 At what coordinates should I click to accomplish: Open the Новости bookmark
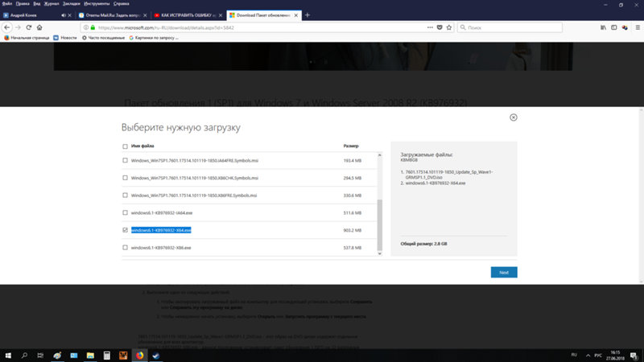(65, 38)
